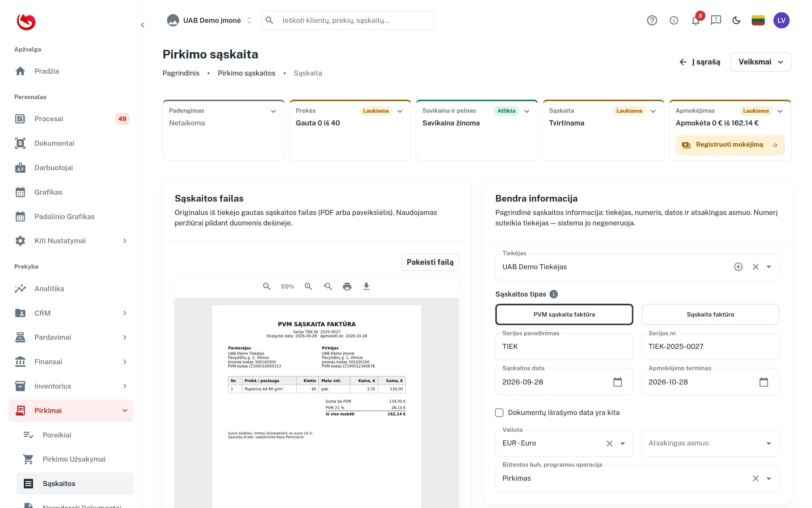Go to Poreikiai in the sidebar

(75, 435)
